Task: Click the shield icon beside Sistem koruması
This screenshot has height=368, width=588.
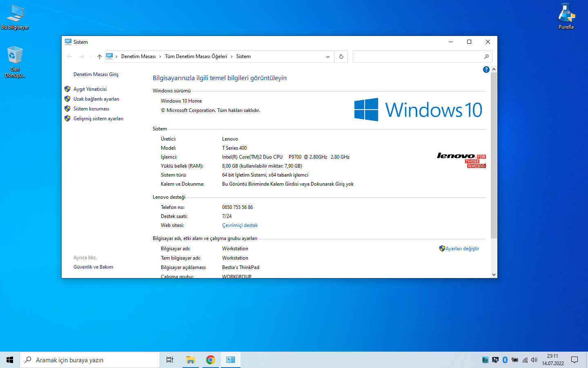Action: click(67, 108)
